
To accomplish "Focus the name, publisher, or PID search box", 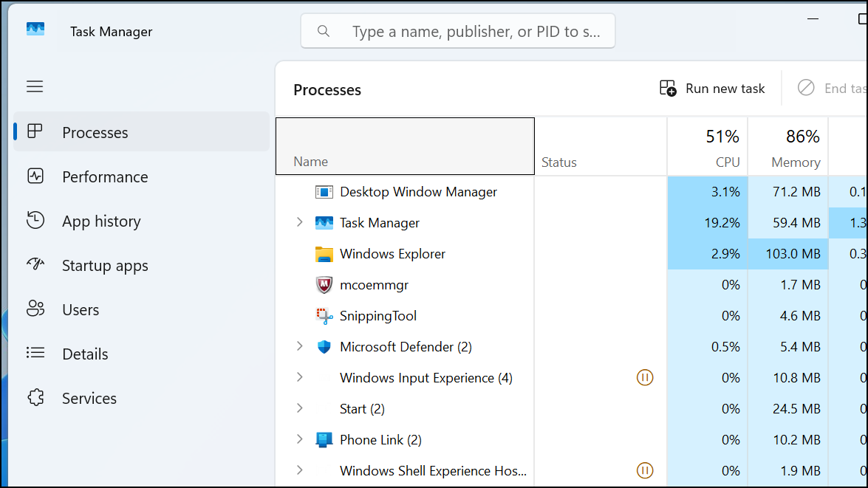I will [x=458, y=31].
